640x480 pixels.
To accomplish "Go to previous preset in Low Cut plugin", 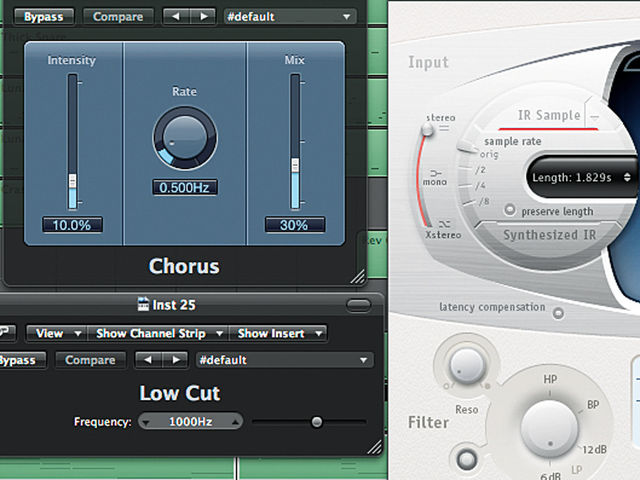I will tap(148, 360).
